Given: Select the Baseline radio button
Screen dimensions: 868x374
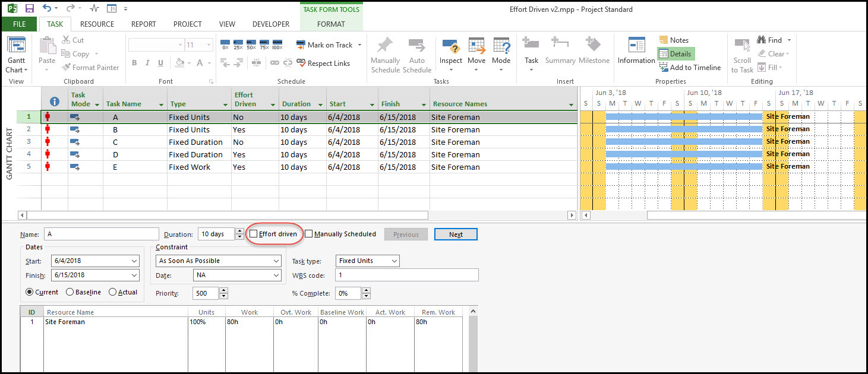Looking at the screenshot, I should tap(70, 292).
